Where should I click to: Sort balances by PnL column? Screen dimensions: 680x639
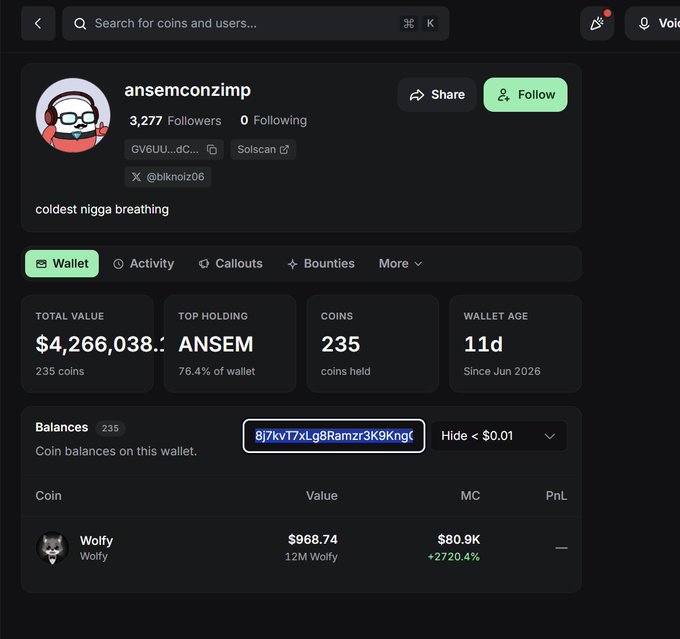pyautogui.click(x=556, y=496)
